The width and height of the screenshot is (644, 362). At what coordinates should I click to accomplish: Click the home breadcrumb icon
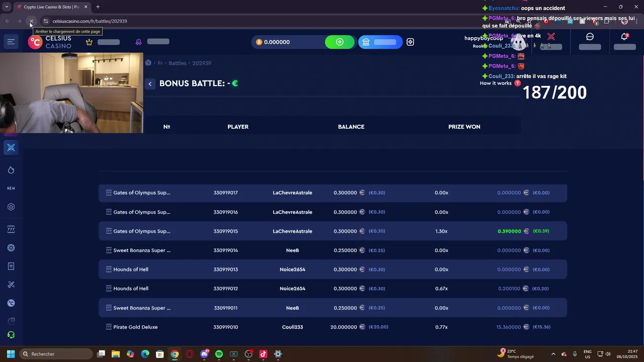(148, 63)
